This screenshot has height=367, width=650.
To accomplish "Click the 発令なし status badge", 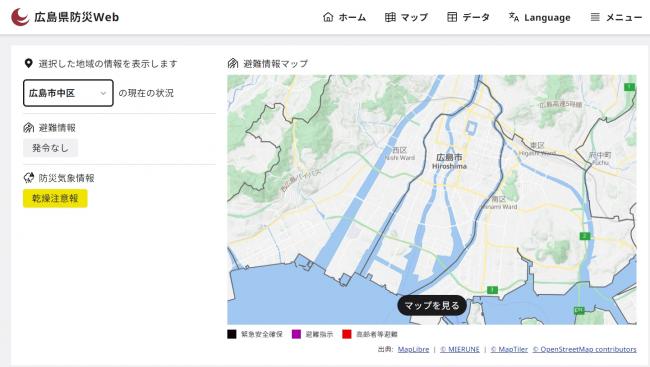I will (50, 148).
